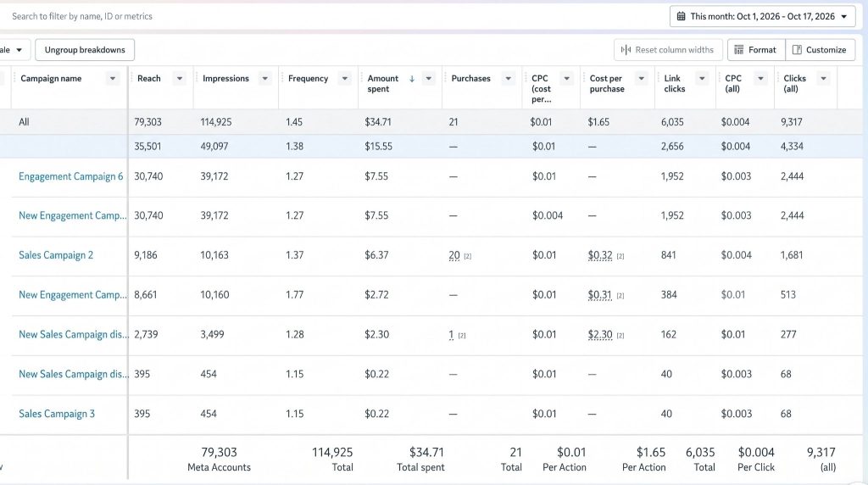This screenshot has width=868, height=485.
Task: Open the New Sales Campaign row with 2,739 reach
Action: (73, 334)
